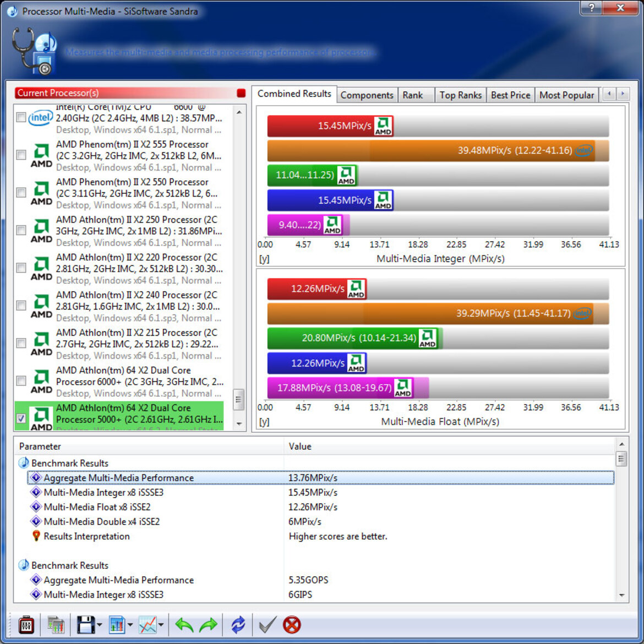644x644 pixels.
Task: Click the Value column header
Action: (x=450, y=446)
